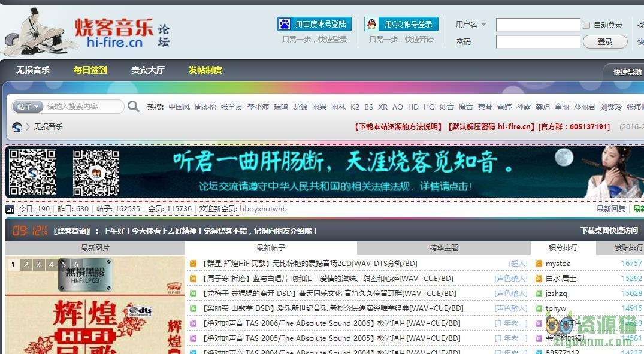Open thread 龙梅子 赤裸裸的离开 DSD
Screen dimensions: 644x354
coord(328,294)
